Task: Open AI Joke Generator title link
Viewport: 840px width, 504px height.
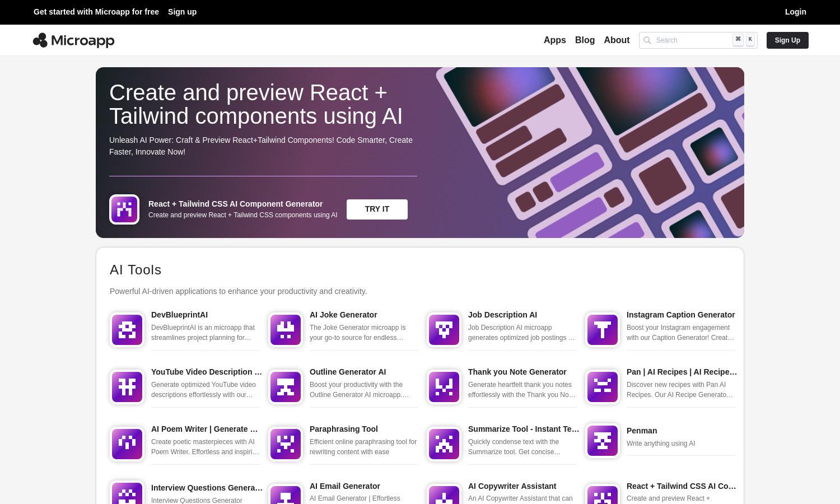Action: 343,315
